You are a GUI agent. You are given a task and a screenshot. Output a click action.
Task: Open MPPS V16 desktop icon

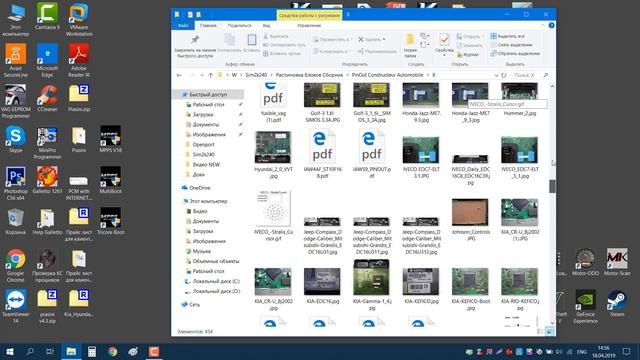click(x=111, y=139)
